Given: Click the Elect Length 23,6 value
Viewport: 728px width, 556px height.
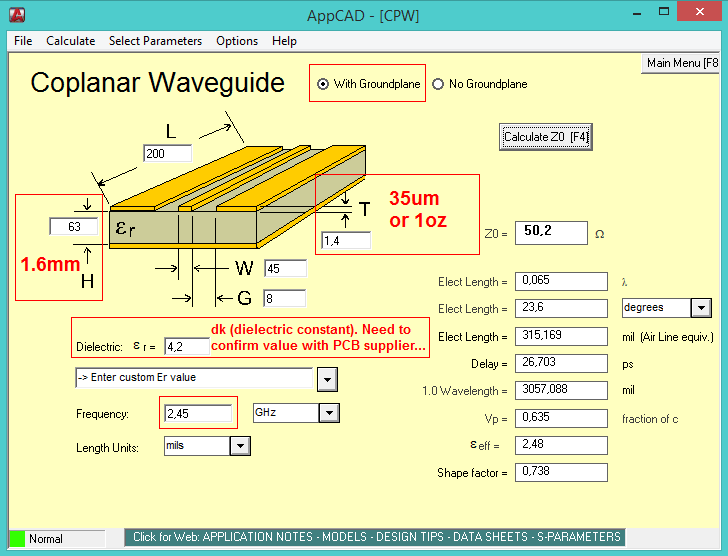Looking at the screenshot, I should pyautogui.click(x=561, y=308).
